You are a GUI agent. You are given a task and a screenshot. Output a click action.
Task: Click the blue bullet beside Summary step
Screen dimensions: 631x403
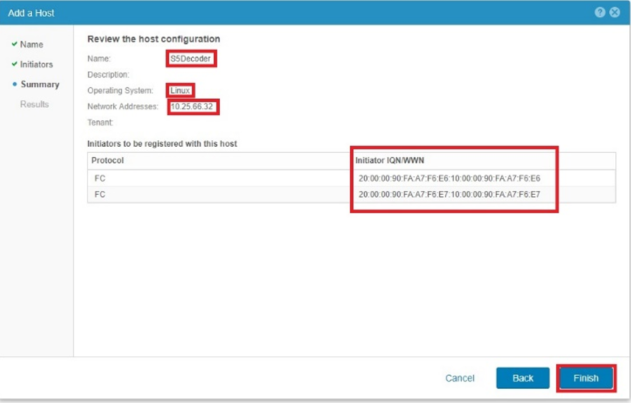(14, 84)
